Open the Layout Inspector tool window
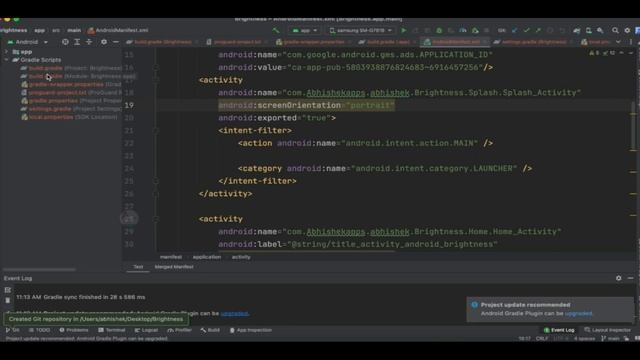The width and height of the screenshot is (640, 360). pyautogui.click(x=608, y=330)
